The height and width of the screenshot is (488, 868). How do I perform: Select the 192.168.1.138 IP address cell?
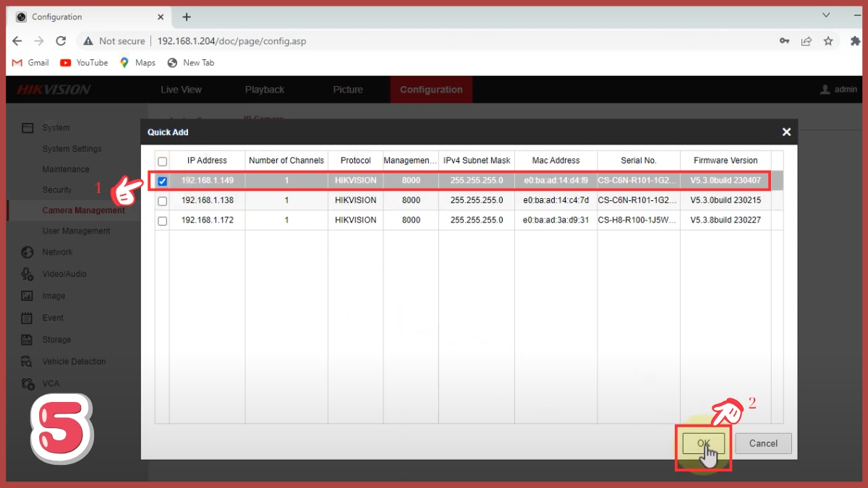tap(207, 200)
